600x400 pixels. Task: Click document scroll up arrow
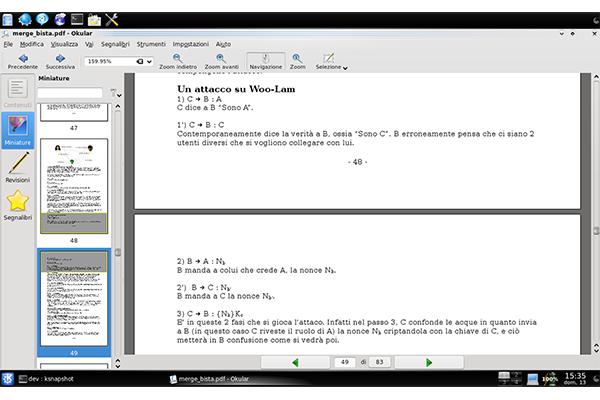pyautogui.click(x=596, y=77)
